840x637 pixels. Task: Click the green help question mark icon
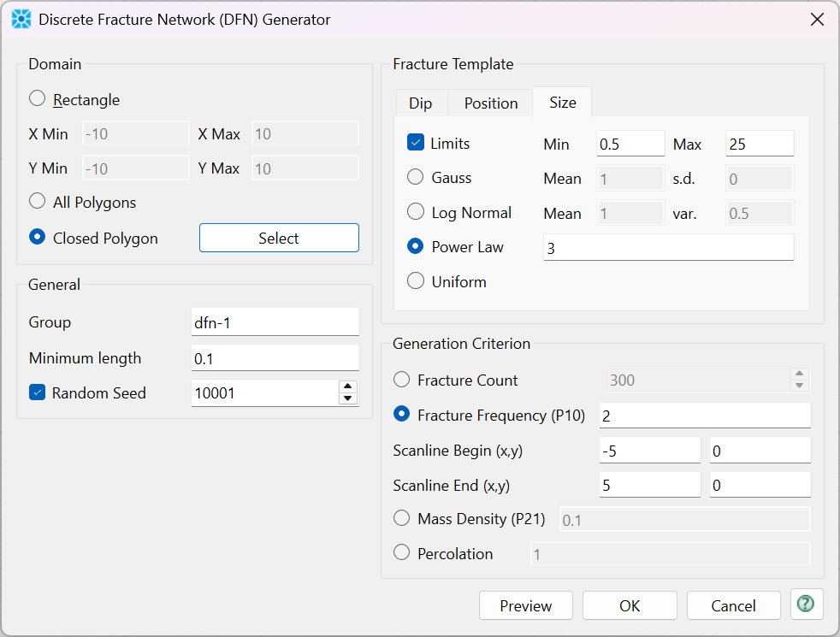805,605
